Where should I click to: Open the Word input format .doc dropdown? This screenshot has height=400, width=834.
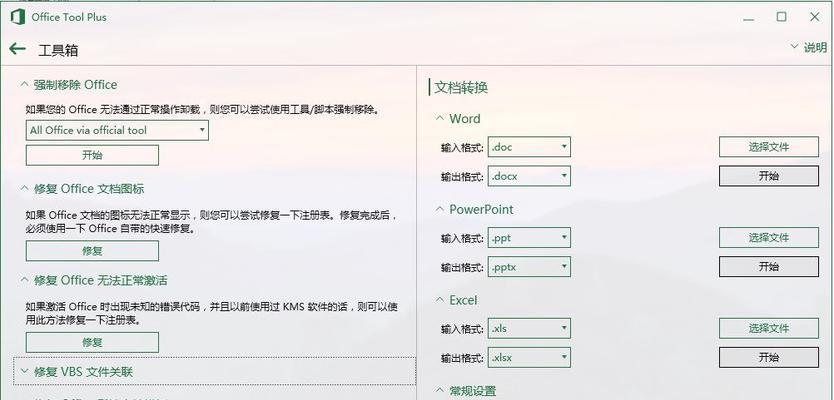[x=529, y=147]
